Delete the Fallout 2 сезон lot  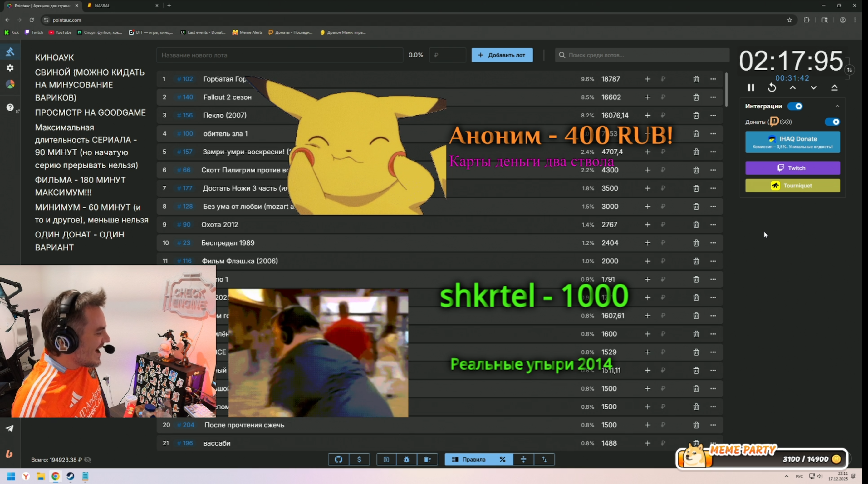click(696, 97)
